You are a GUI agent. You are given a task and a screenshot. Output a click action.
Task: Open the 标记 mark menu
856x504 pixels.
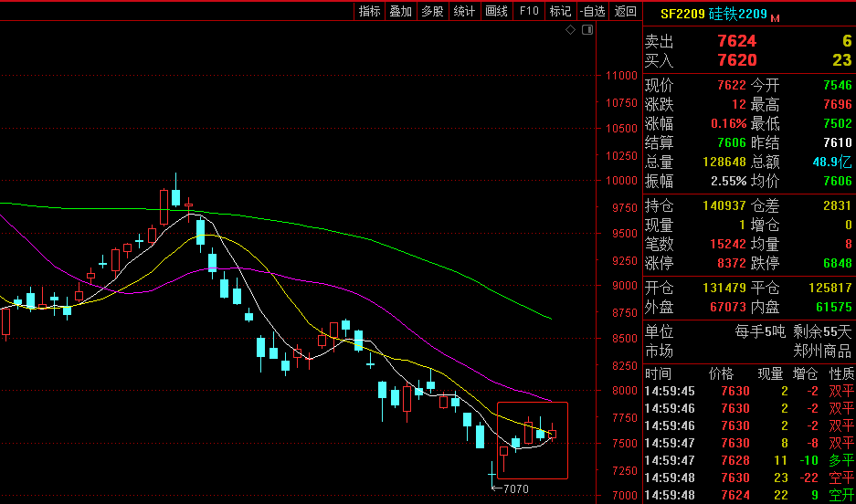(x=560, y=11)
